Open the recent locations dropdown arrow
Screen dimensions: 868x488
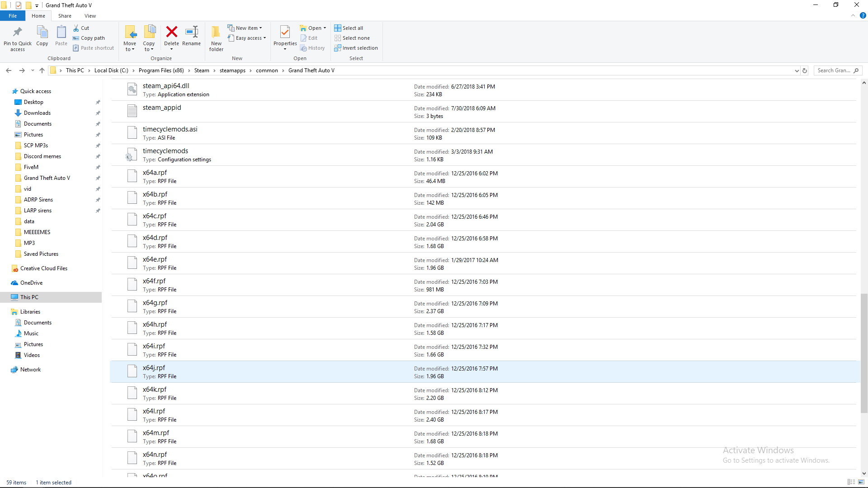pos(33,70)
